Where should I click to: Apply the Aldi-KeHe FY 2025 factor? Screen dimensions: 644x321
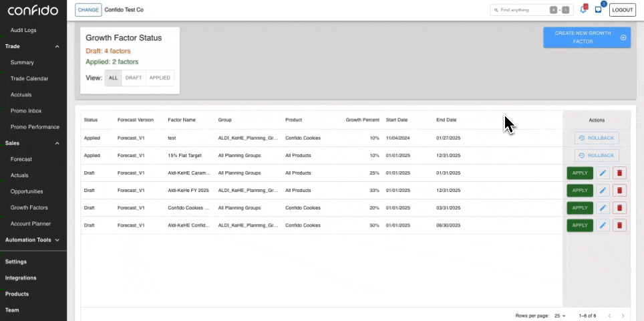coord(580,191)
